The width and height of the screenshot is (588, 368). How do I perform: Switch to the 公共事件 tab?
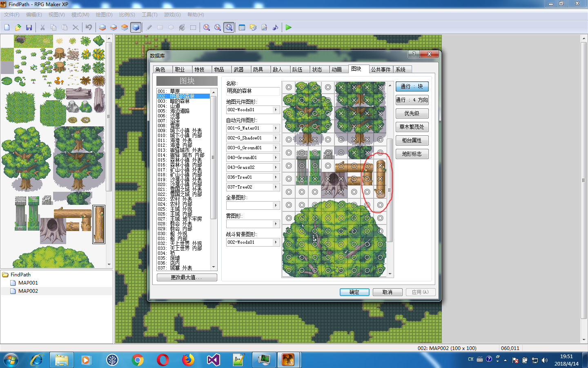381,70
